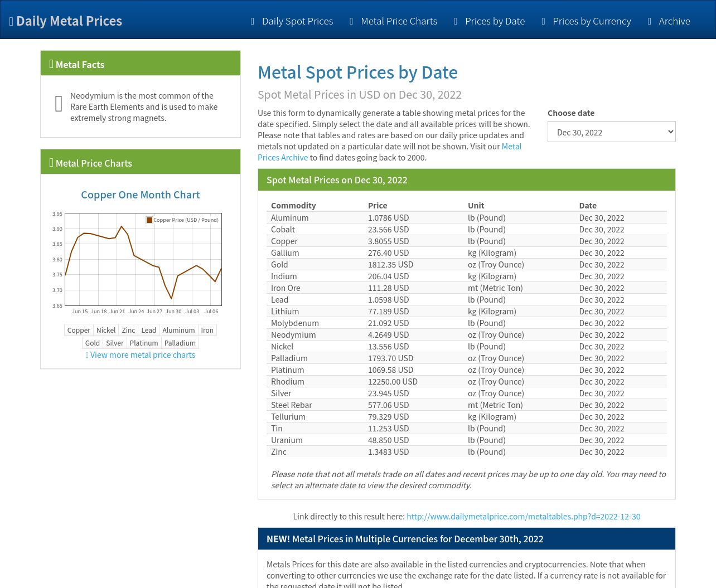Viewport: 716px width, 588px height.
Task: Click the icon before Daily Spot Prices
Action: (x=253, y=21)
